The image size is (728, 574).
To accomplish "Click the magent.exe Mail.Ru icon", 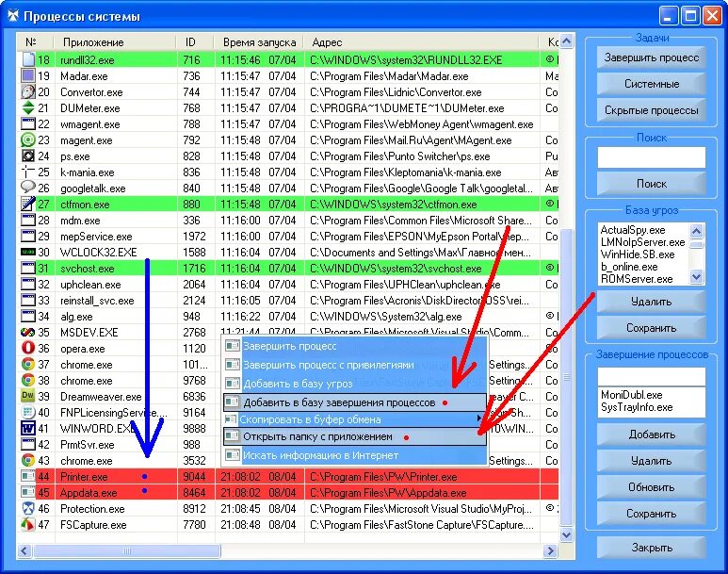I will [x=28, y=139].
